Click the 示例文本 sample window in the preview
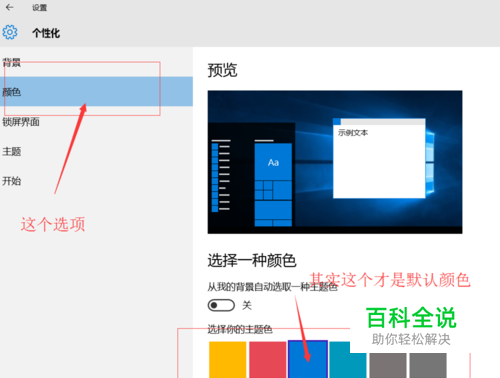This screenshot has width=500, height=378. [379, 158]
